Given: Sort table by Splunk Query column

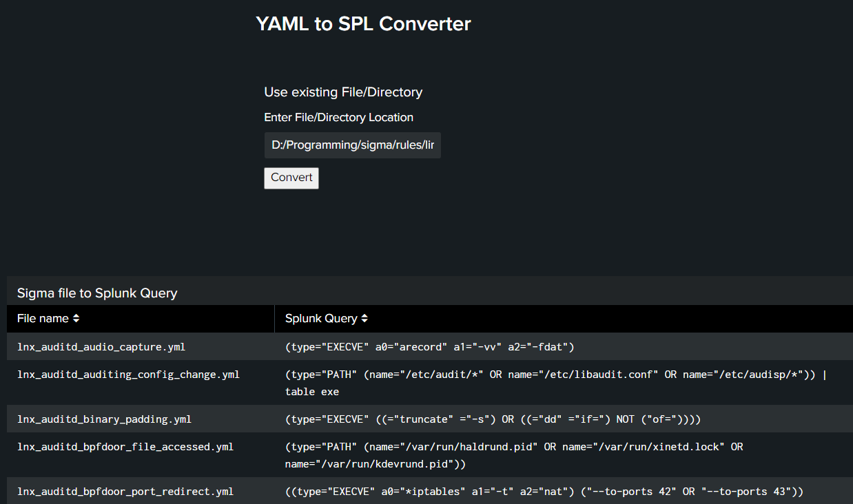Looking at the screenshot, I should [x=327, y=319].
